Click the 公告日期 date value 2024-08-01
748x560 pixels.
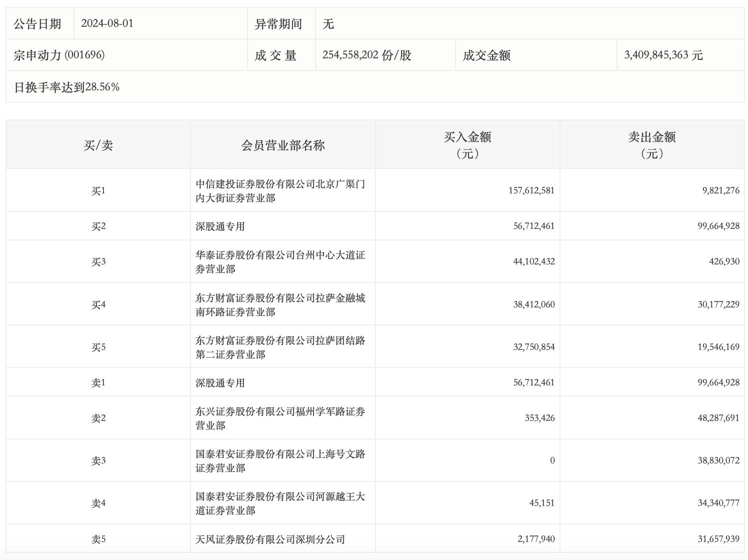tap(107, 23)
